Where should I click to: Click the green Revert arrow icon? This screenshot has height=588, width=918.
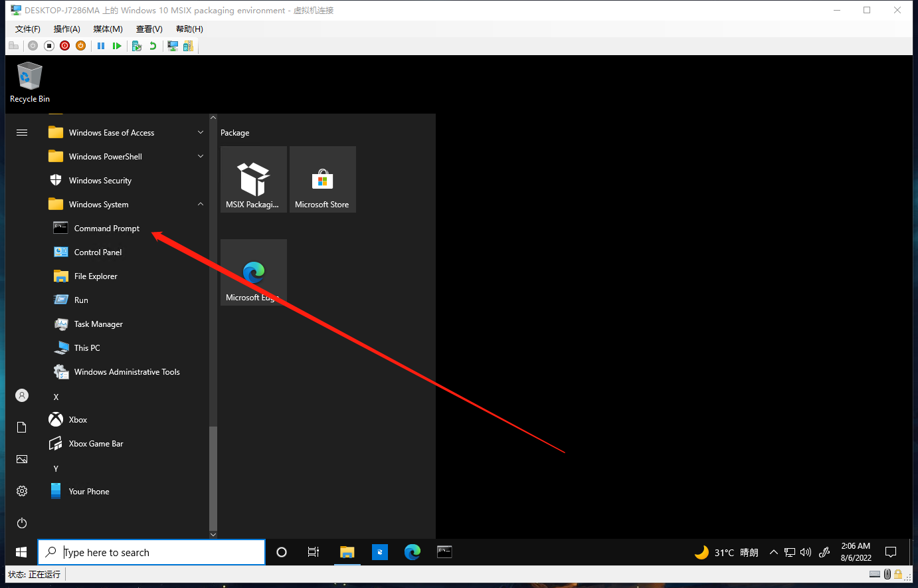point(153,46)
